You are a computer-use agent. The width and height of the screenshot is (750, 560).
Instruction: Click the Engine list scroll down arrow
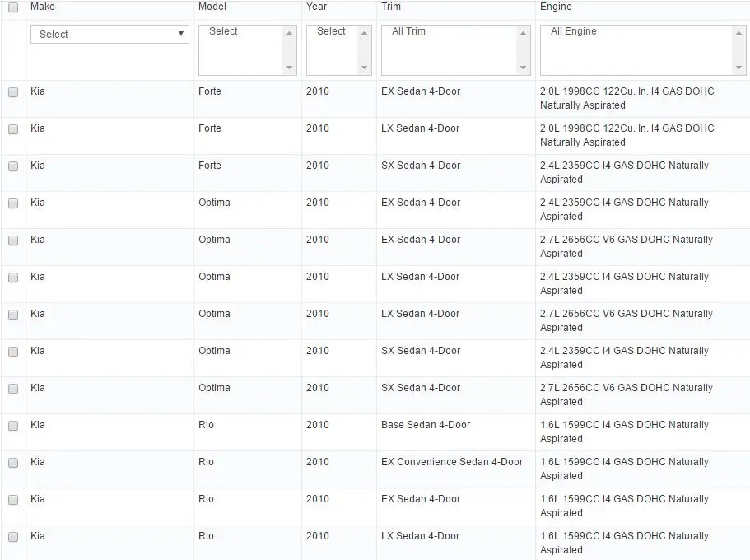[738, 68]
